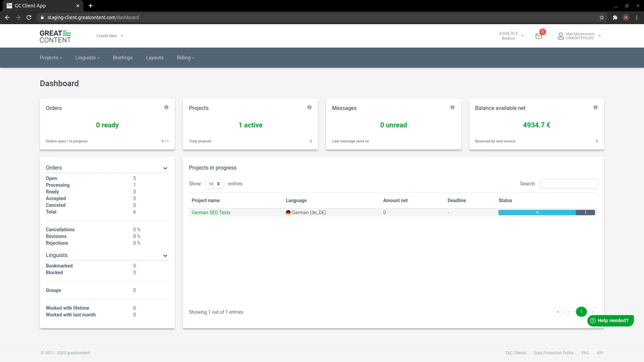Screen dimensions: 644x362
Task: Click the '4934.7 €' balance value
Action: 536,125
